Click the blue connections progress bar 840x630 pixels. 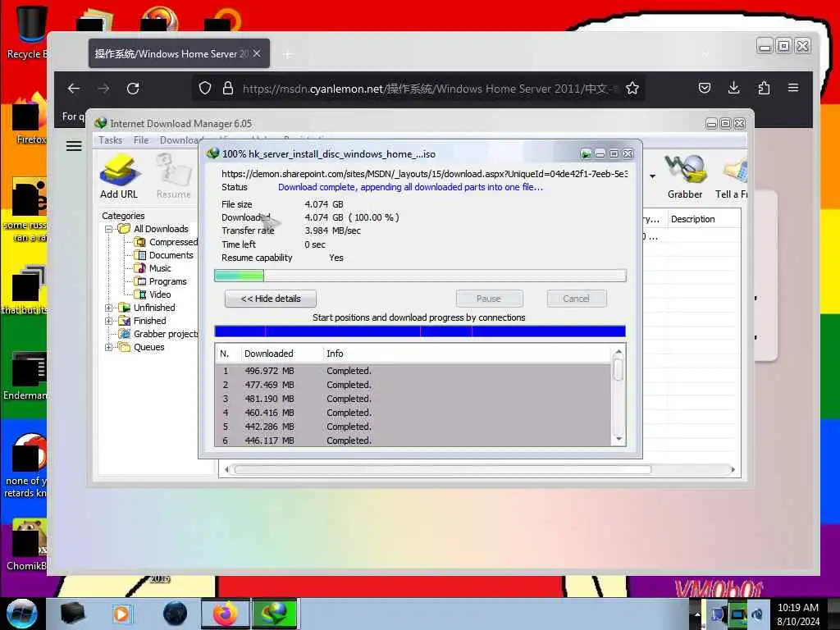tap(420, 331)
